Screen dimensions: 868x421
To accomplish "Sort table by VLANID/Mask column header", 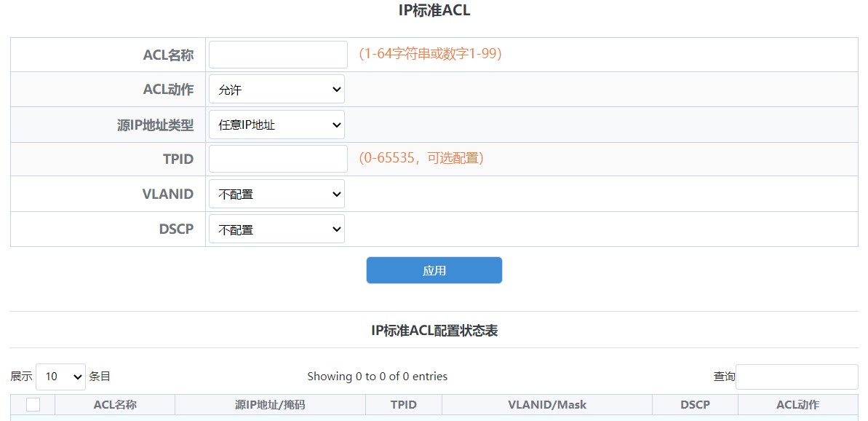I will (547, 405).
